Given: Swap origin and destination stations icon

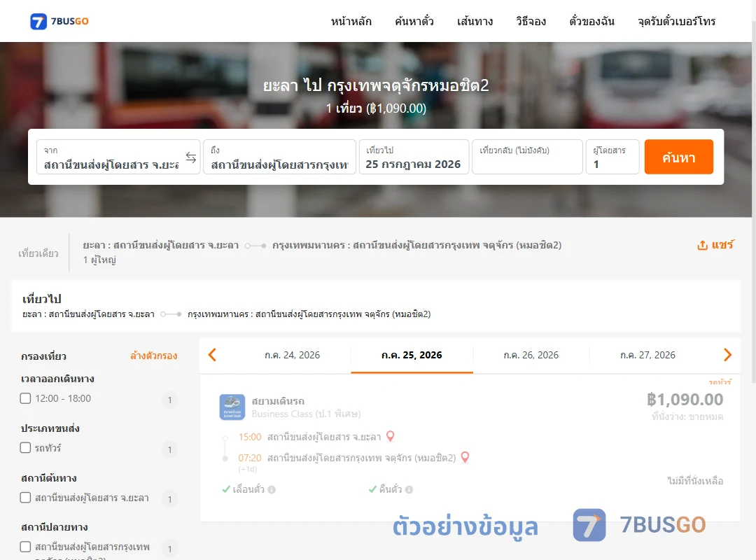Looking at the screenshot, I should (x=191, y=157).
